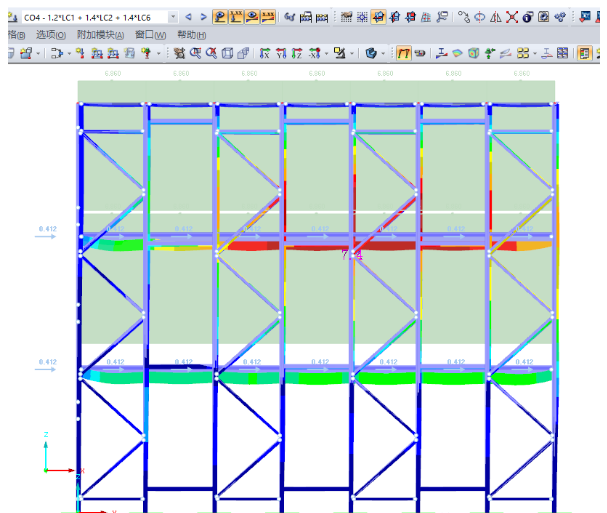
Task: Go to the previous load case arrow
Action: (x=189, y=17)
